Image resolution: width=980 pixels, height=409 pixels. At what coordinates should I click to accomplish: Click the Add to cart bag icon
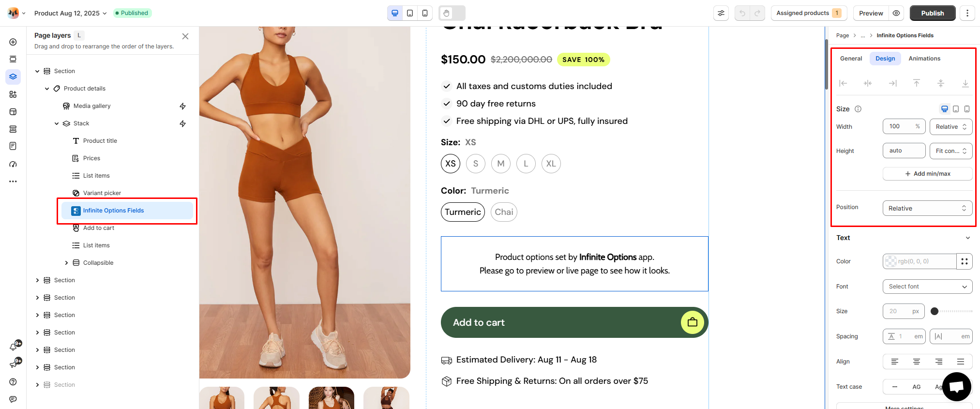click(x=692, y=322)
